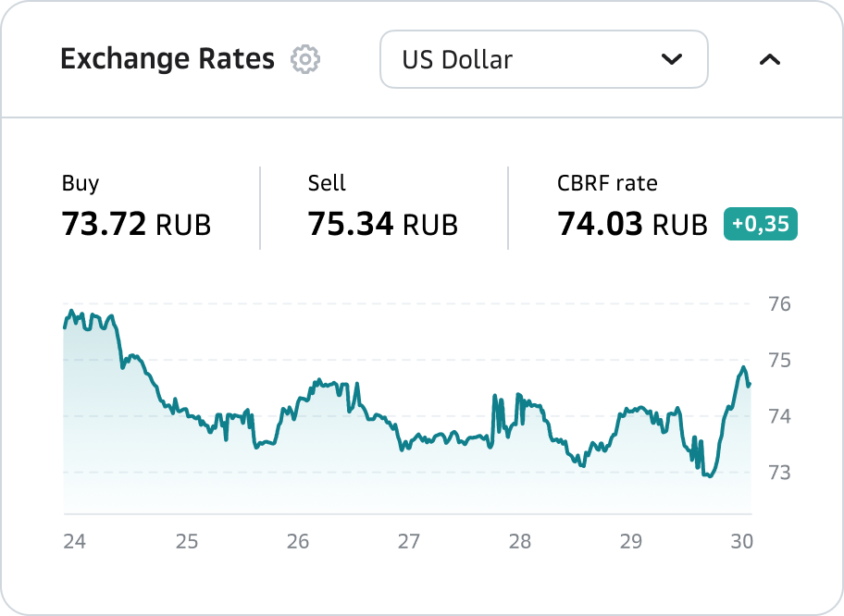Click the 75 value axis label
844x616 pixels.
pos(780,360)
